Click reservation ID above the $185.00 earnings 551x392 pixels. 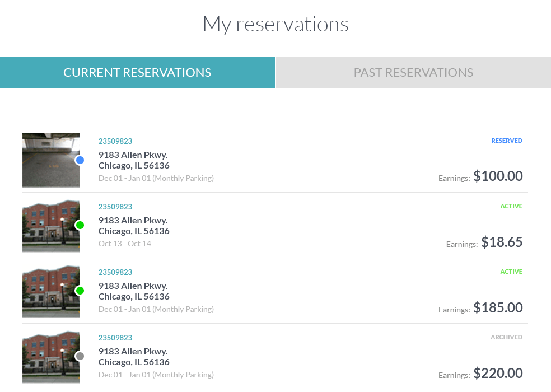coord(115,272)
